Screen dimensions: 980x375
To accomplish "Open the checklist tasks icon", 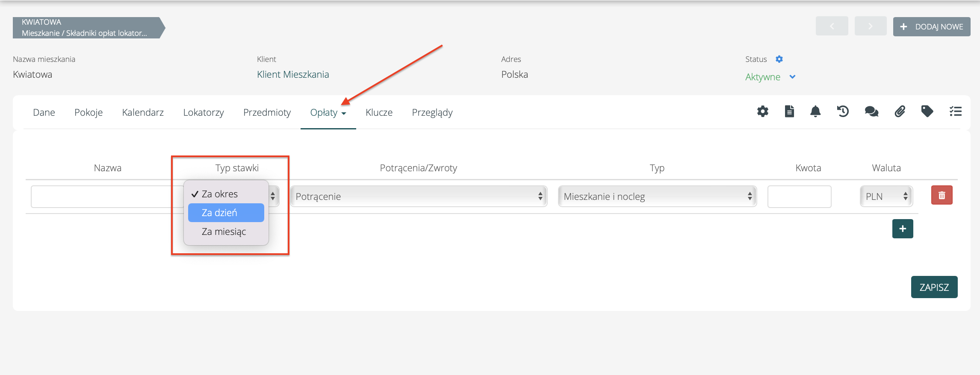I will (955, 112).
